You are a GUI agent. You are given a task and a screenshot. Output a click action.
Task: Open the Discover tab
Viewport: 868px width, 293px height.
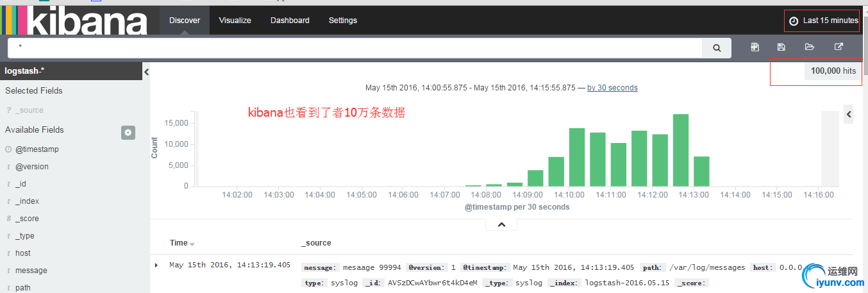185,21
